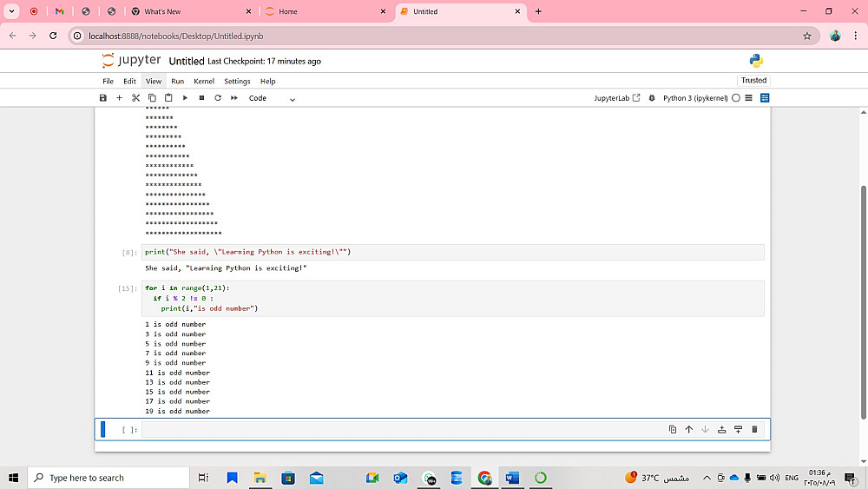This screenshot has height=489, width=868.
Task: Restart kernel and run all cells icon
Action: click(234, 98)
